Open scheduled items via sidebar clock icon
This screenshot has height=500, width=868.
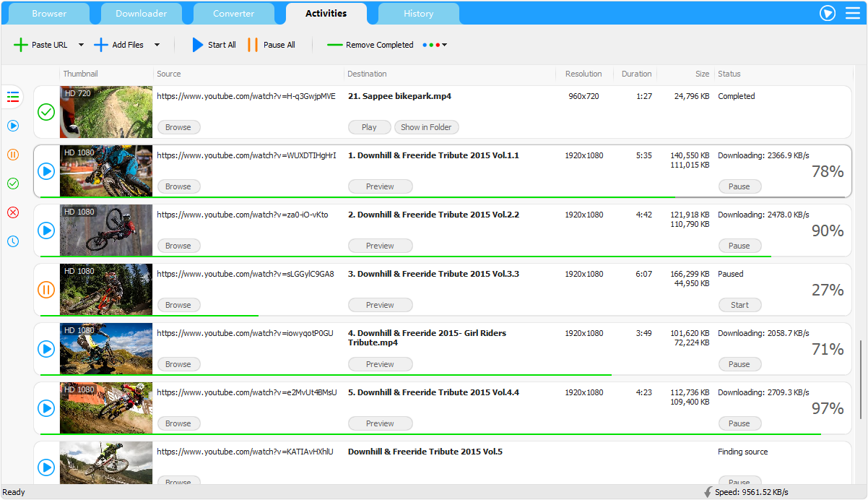pyautogui.click(x=12, y=241)
